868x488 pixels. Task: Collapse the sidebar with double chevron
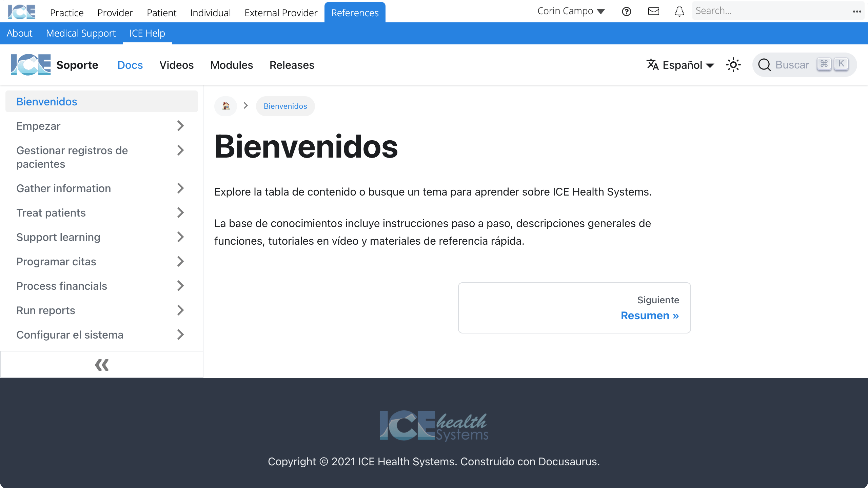click(x=102, y=365)
